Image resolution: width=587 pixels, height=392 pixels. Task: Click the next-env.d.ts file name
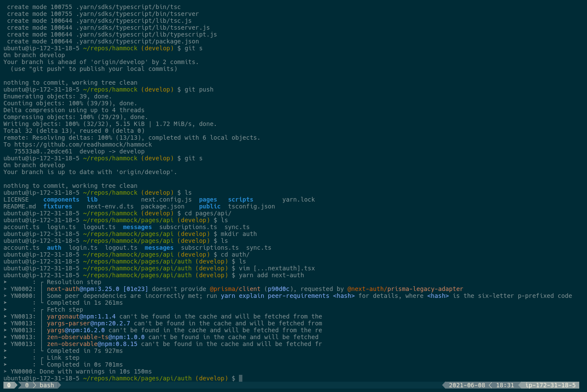pyautogui.click(x=110, y=206)
